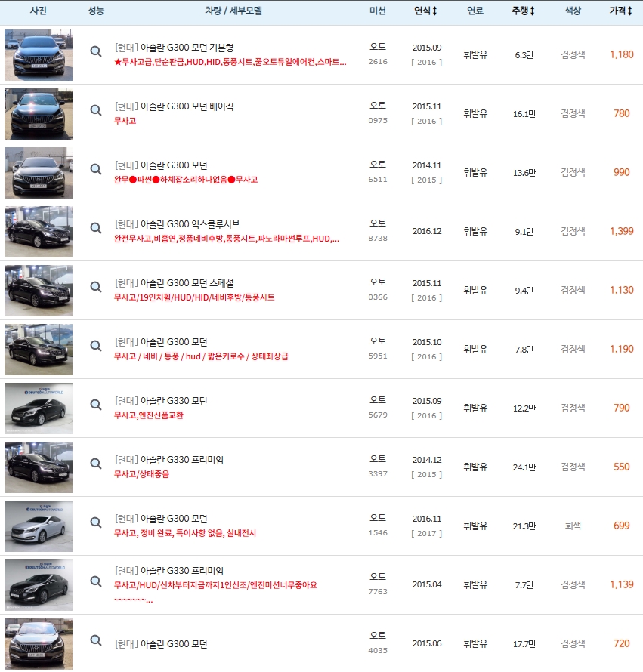Open inspection magnifier for 아슬란 G300 모던 베이직
The height and width of the screenshot is (672, 643).
tap(96, 110)
